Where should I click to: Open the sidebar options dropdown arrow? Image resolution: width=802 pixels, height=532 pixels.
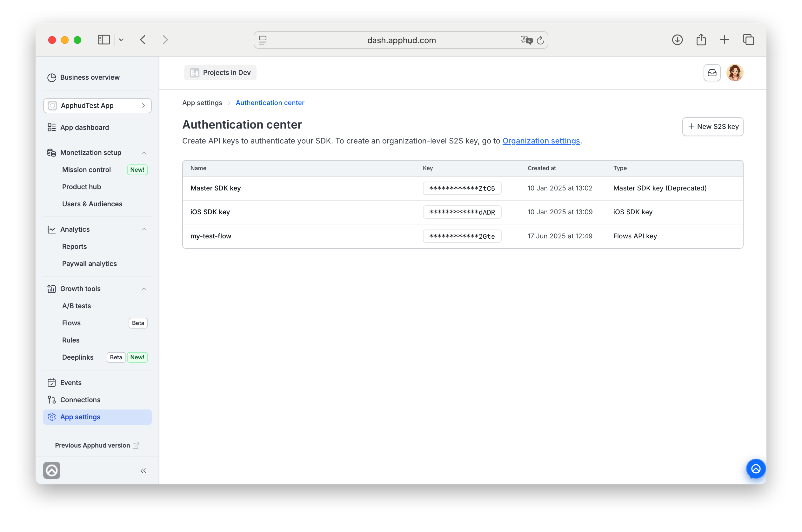click(121, 40)
